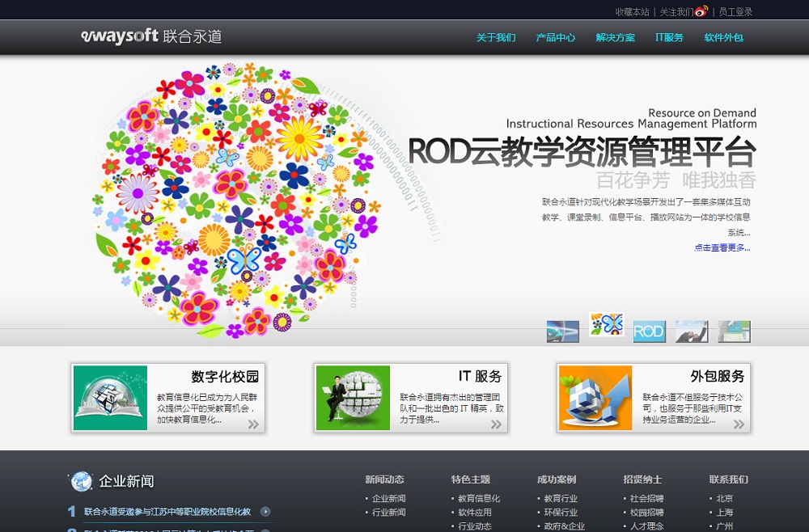Select the first banner slide thumbnail

[563, 331]
